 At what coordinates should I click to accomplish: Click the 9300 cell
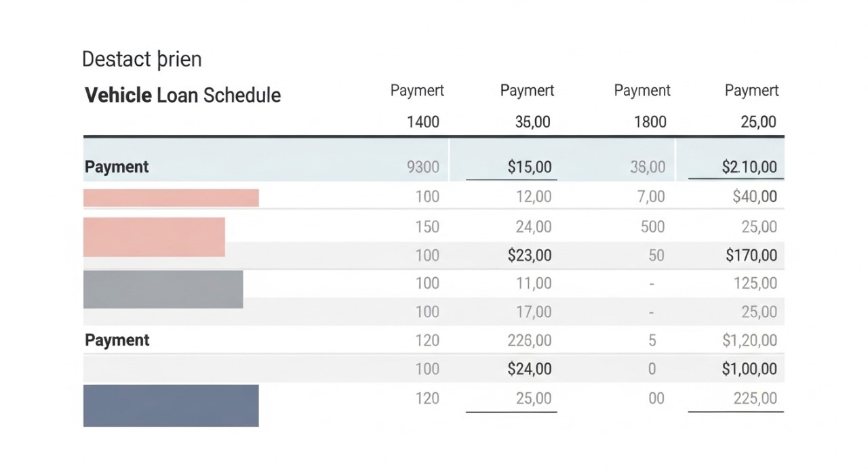pos(423,167)
